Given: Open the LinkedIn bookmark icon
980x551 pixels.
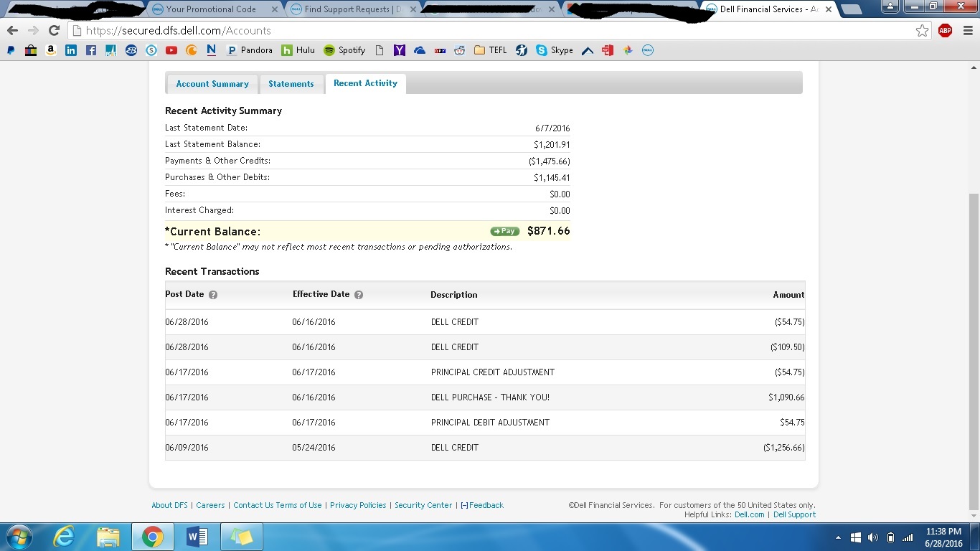Looking at the screenshot, I should pos(71,50).
